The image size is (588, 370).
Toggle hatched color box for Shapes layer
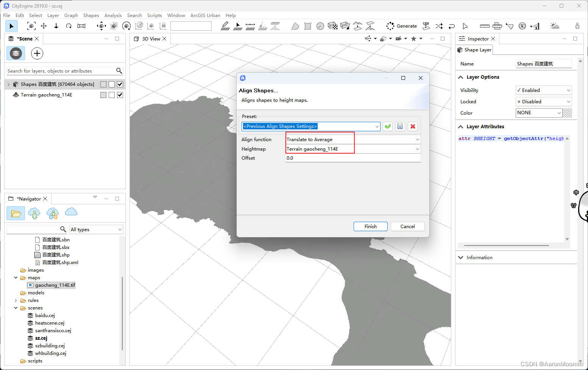103,84
